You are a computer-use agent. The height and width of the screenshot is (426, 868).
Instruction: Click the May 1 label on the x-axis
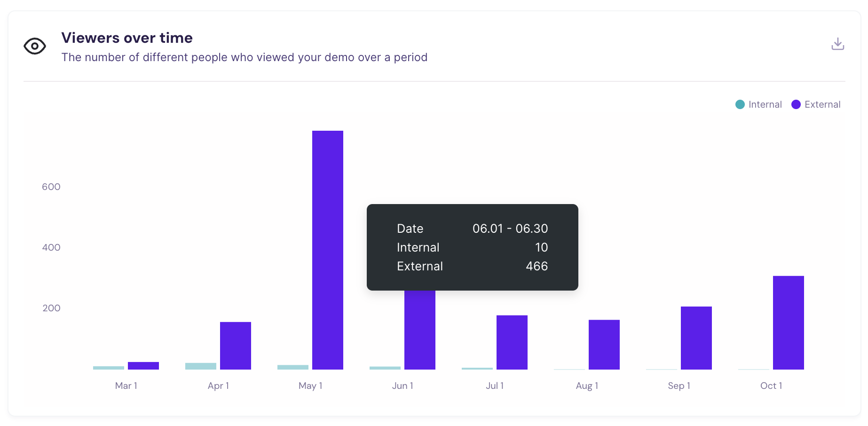311,386
